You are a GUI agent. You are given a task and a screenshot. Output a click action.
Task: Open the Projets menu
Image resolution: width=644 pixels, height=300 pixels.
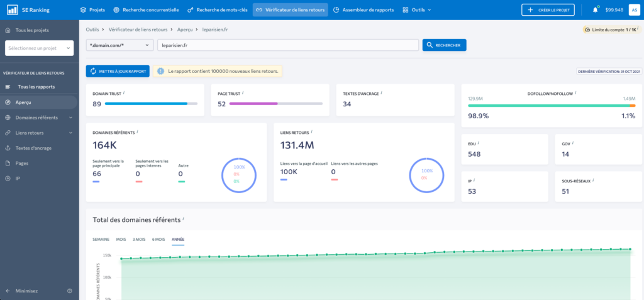[x=93, y=10]
